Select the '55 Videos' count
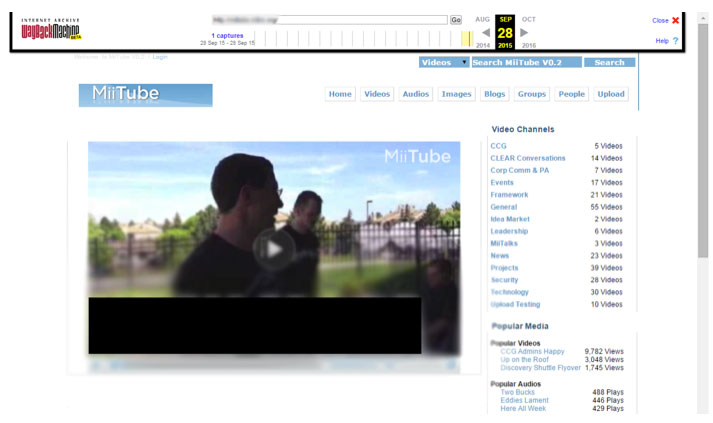Screen dimensions: 713x423 (606, 207)
